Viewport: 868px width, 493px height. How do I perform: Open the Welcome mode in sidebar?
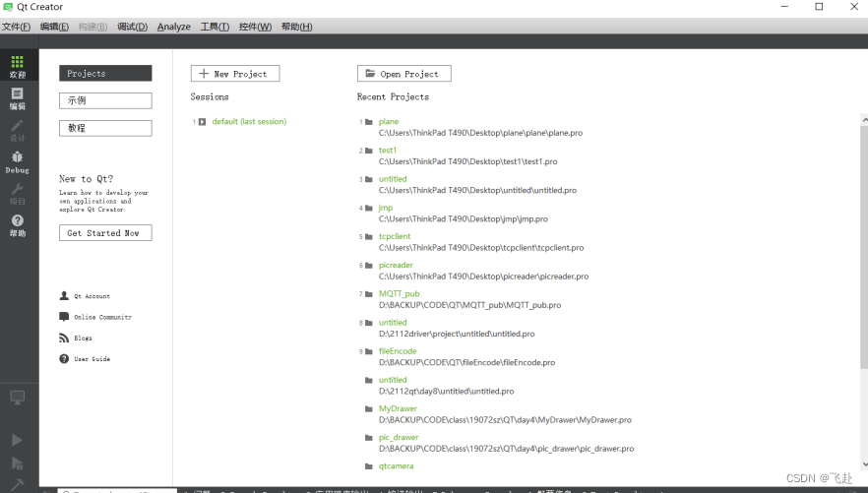tap(17, 66)
